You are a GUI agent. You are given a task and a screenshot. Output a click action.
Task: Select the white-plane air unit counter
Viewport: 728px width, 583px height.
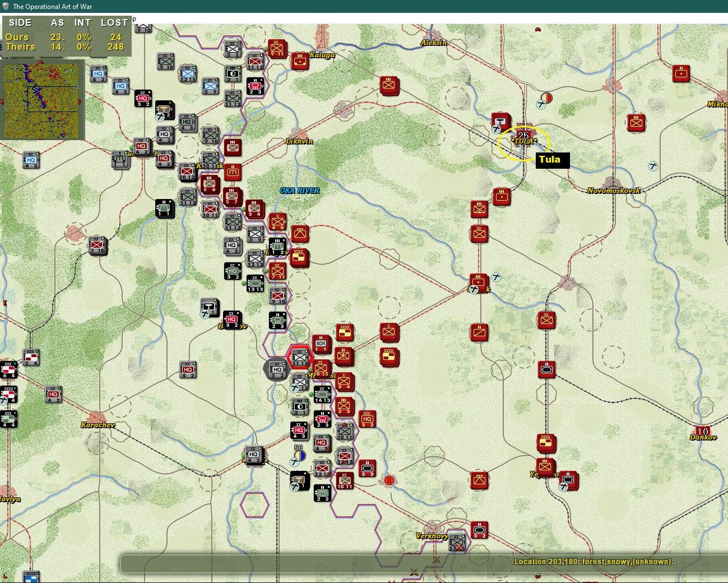tap(209, 307)
